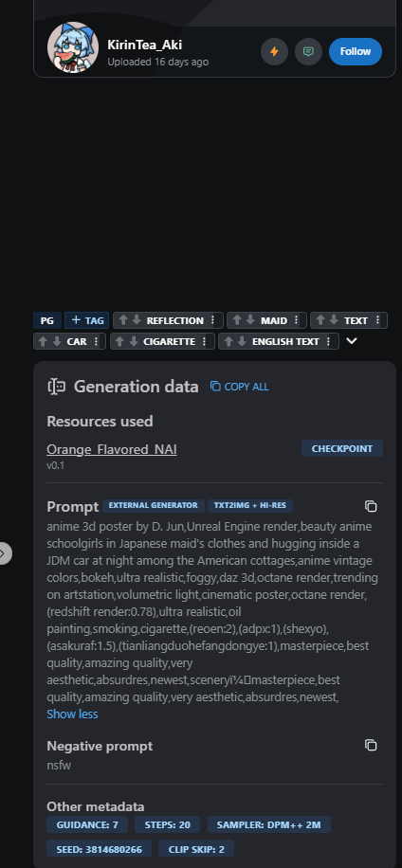
Task: Open the TEXT tag options menu
Action: tap(377, 320)
